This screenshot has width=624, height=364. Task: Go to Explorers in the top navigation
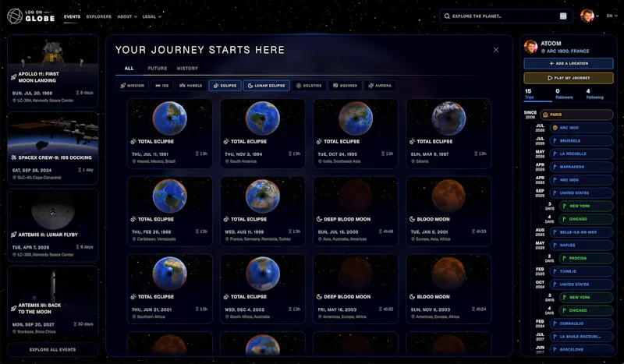tap(99, 16)
